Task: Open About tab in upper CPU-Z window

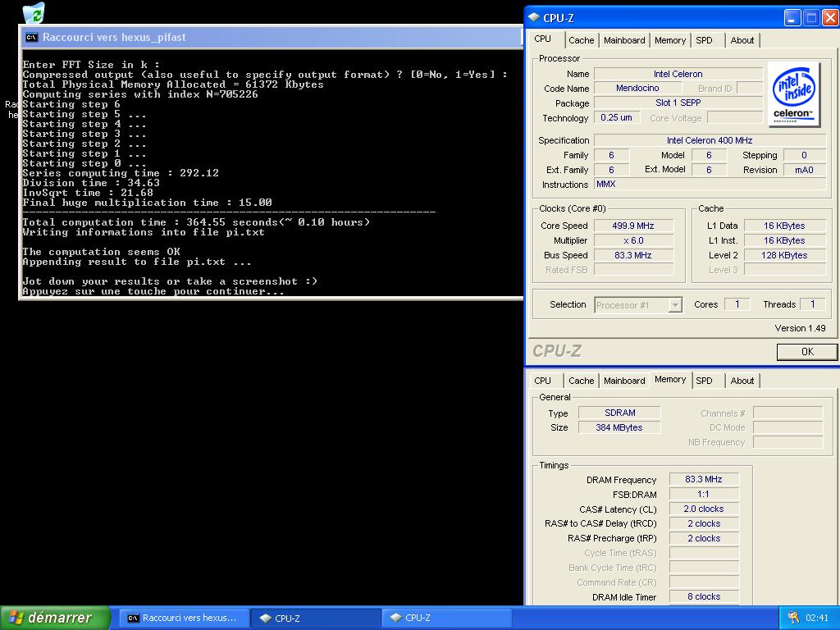Action: click(x=742, y=40)
